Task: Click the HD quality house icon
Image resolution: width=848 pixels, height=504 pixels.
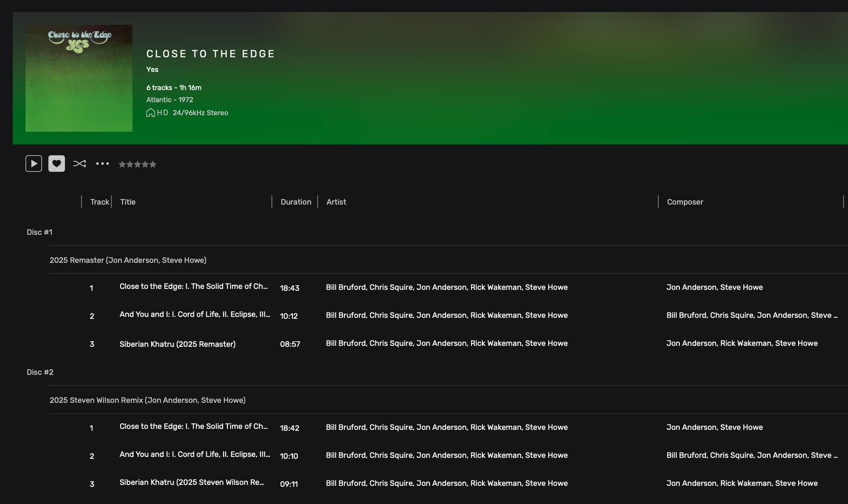Action: coord(151,113)
